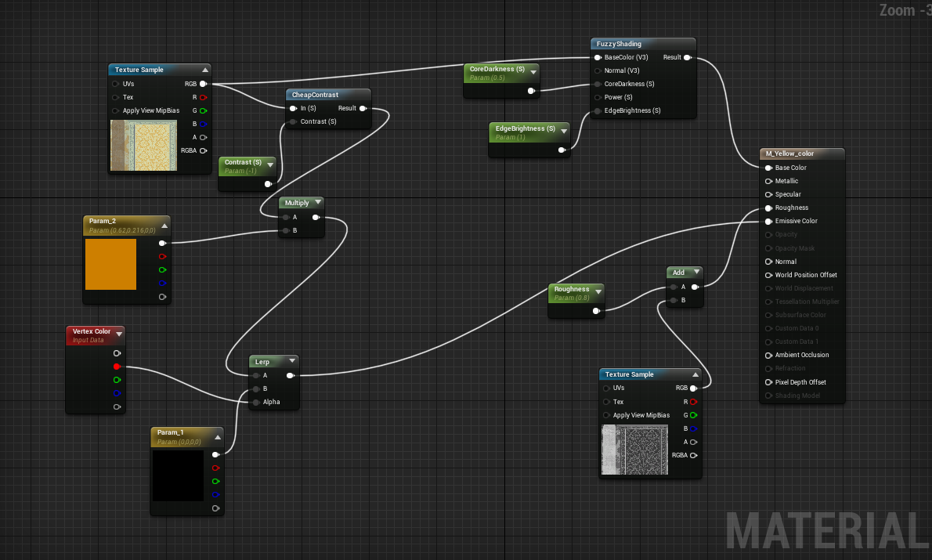Click Multiply node B input pin
The height and width of the screenshot is (560, 932).
286,231
